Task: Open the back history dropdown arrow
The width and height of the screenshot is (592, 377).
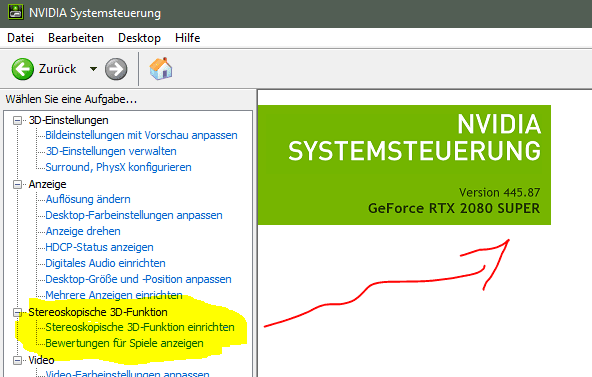Action: 93,69
